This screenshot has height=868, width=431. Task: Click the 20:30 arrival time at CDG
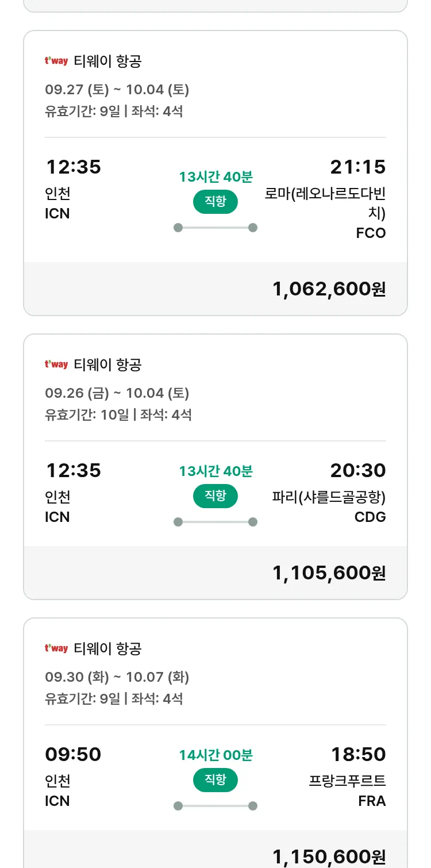pos(357,471)
